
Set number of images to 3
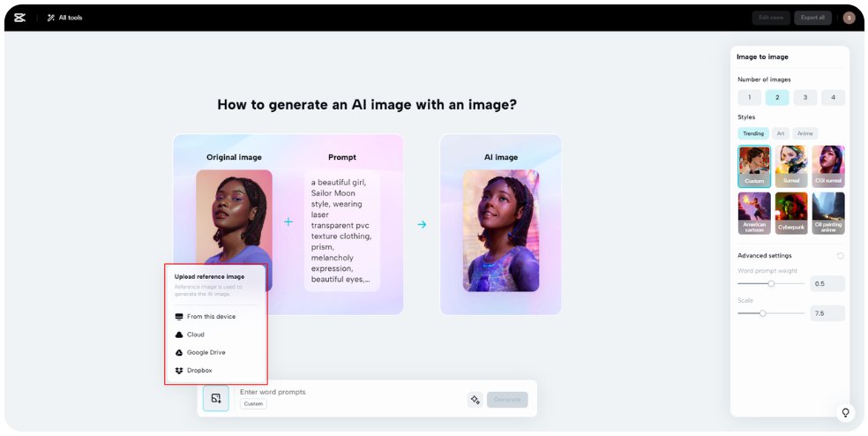click(804, 98)
